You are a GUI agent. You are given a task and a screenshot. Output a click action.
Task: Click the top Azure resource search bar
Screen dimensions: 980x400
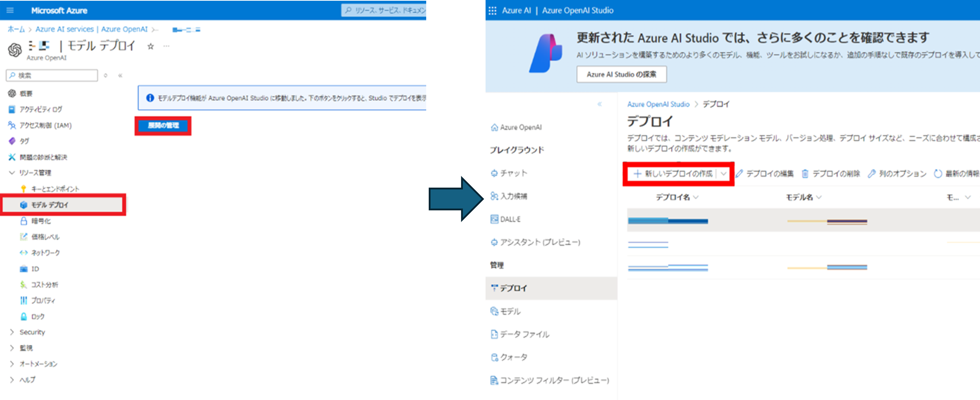click(x=384, y=10)
